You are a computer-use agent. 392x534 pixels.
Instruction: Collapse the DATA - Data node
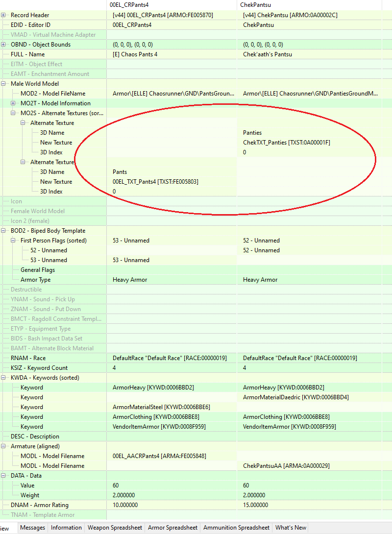[x=3, y=475]
